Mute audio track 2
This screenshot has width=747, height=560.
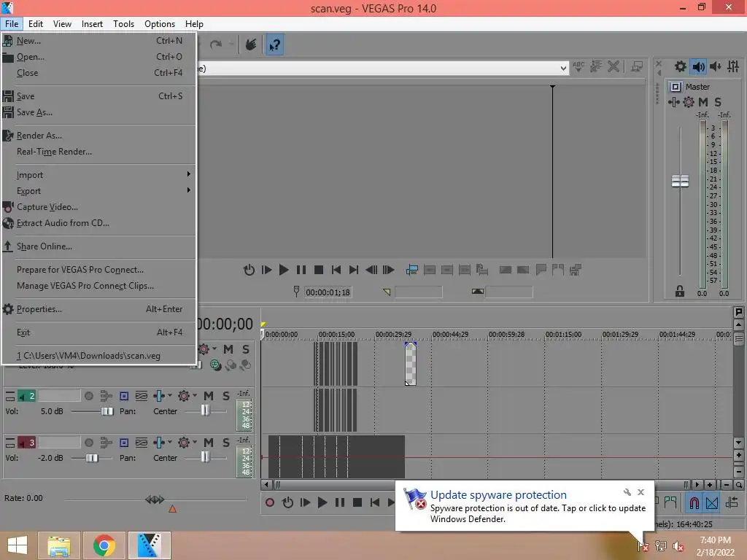coord(208,396)
